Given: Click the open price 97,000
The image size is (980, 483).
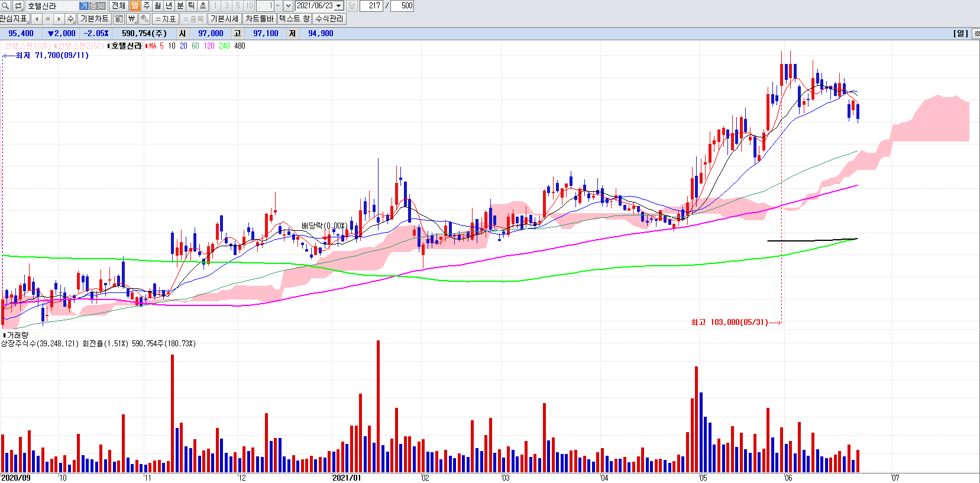Looking at the screenshot, I should coord(211,34).
